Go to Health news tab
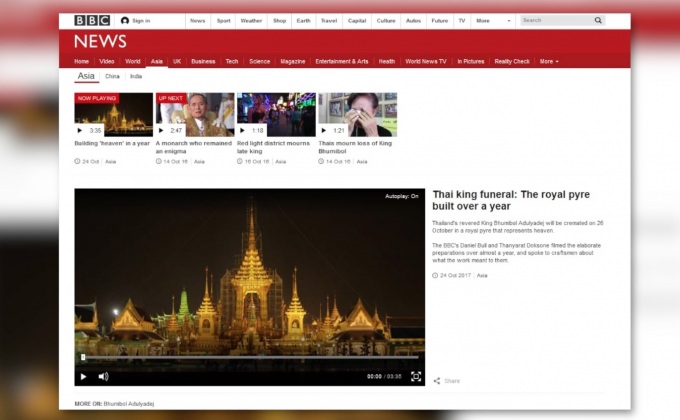The width and height of the screenshot is (680, 420). [x=386, y=62]
